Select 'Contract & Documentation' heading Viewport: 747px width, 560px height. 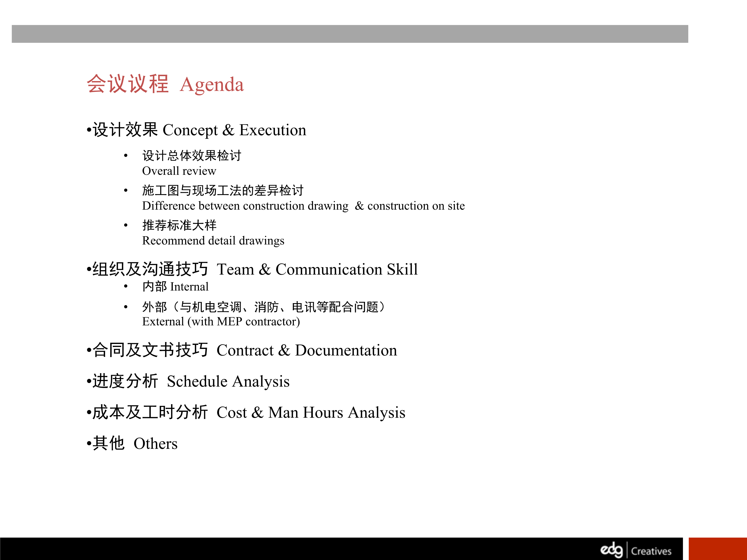[242, 350]
